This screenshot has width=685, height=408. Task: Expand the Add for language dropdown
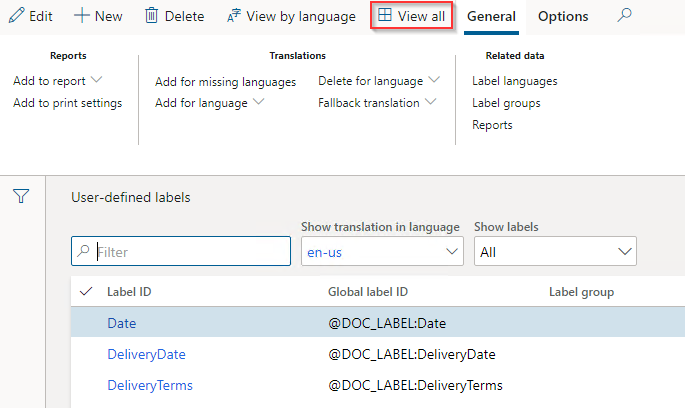tap(259, 102)
